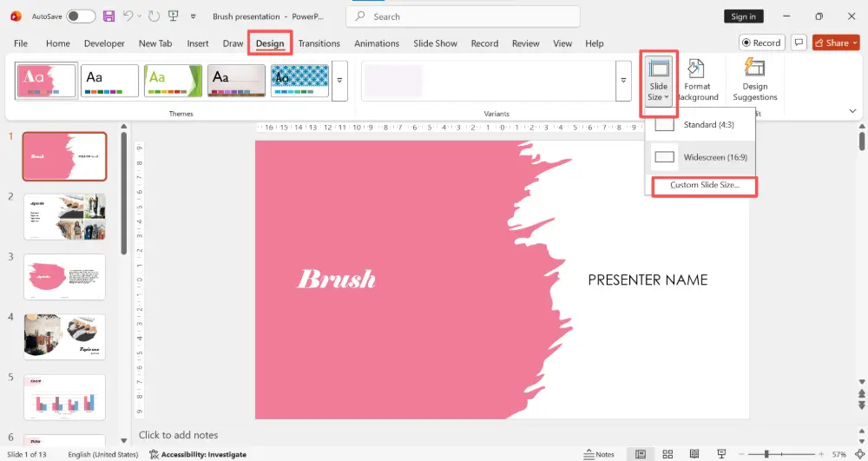Open Custom Slide Size option

(704, 186)
